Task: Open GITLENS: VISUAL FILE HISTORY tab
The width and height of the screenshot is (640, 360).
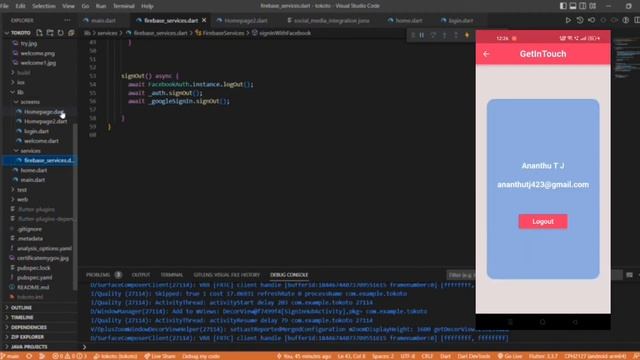Action: [x=227, y=275]
